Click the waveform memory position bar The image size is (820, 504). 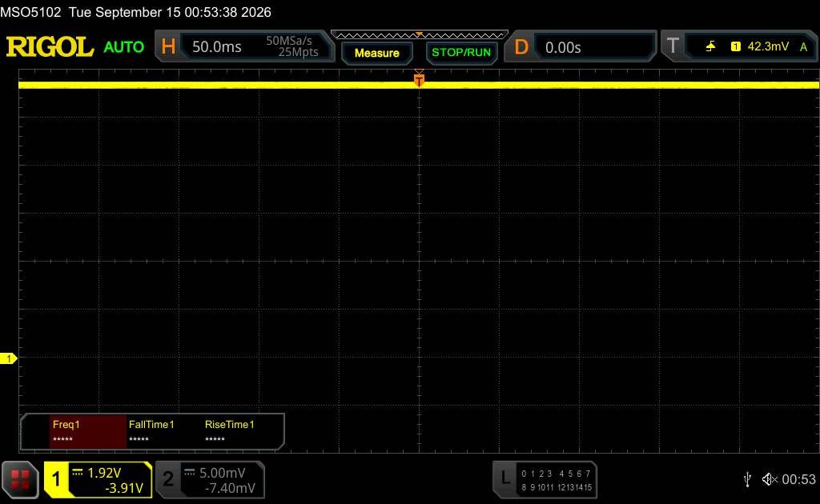click(420, 35)
